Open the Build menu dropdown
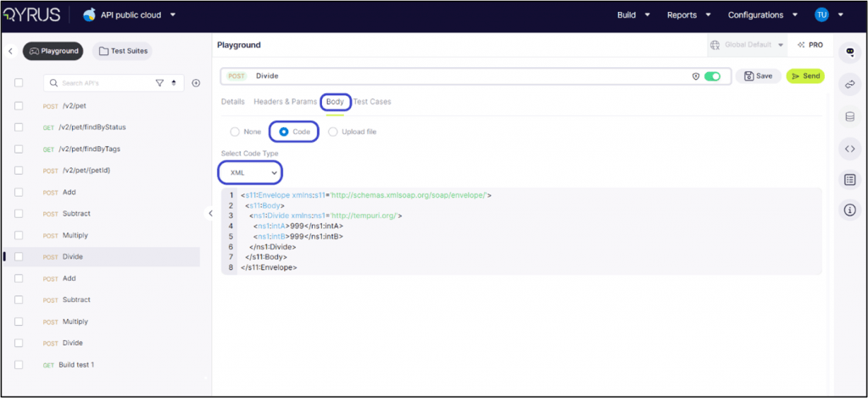Image resolution: width=868 pixels, height=398 pixels. (633, 15)
